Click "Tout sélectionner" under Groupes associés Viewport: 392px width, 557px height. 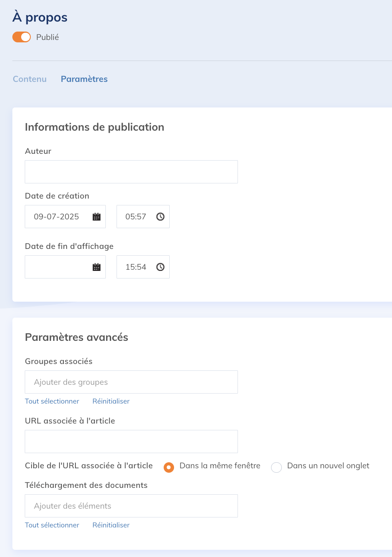pyautogui.click(x=52, y=401)
